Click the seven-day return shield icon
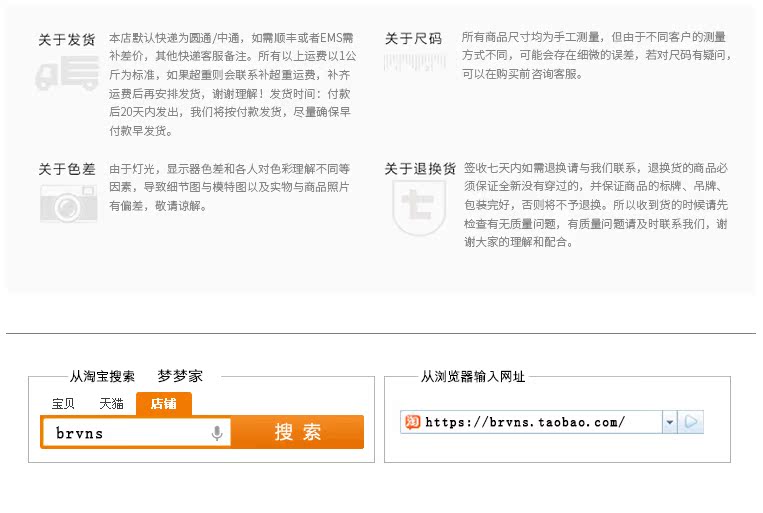Screen dimensions: 763x513 418,206
